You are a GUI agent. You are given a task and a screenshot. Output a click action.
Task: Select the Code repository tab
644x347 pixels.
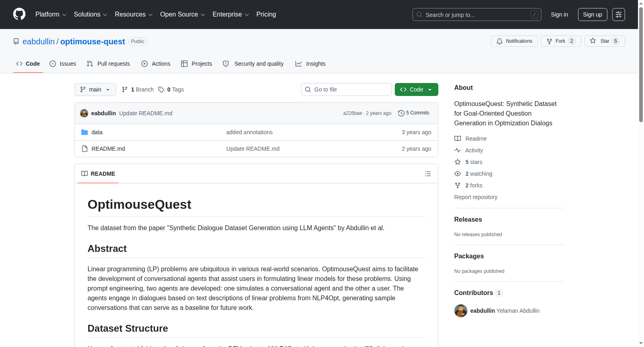[28, 64]
